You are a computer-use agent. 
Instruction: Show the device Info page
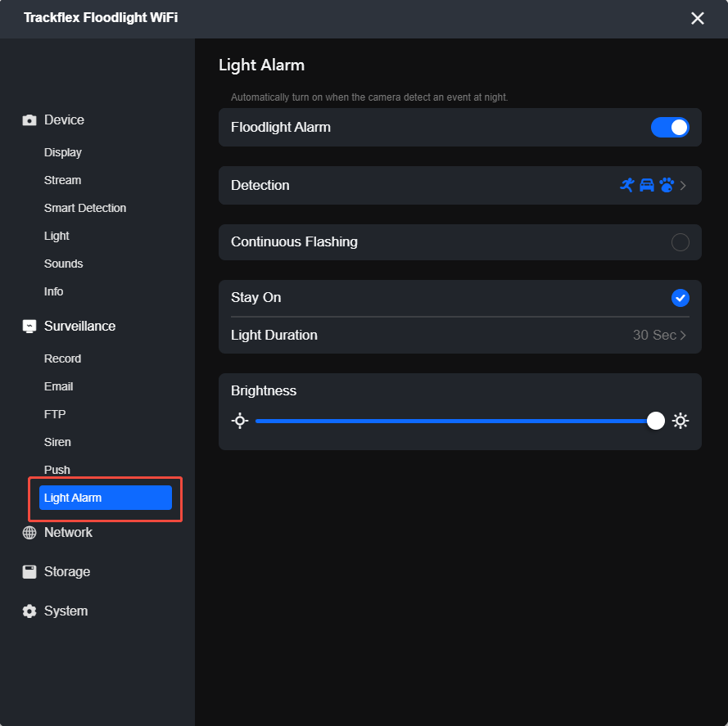click(53, 291)
